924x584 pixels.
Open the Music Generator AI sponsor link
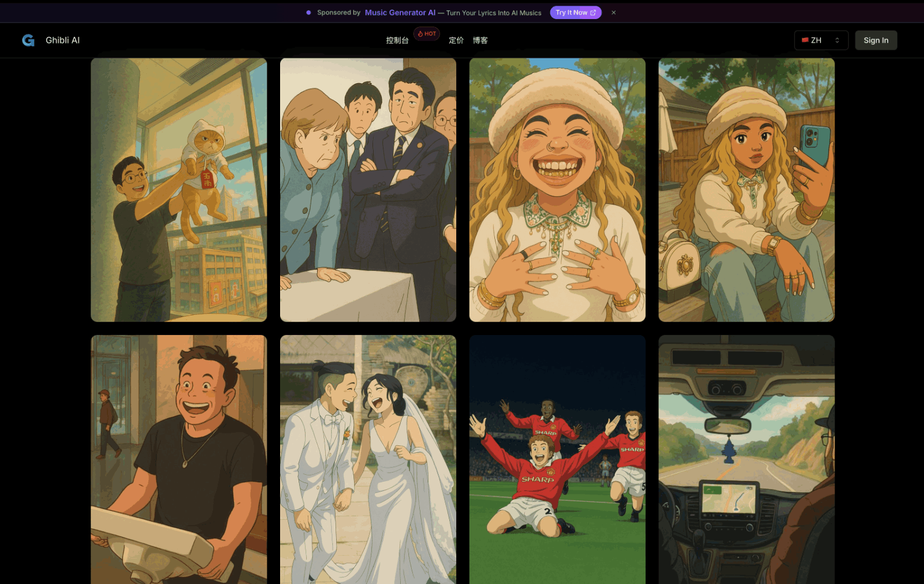(400, 13)
